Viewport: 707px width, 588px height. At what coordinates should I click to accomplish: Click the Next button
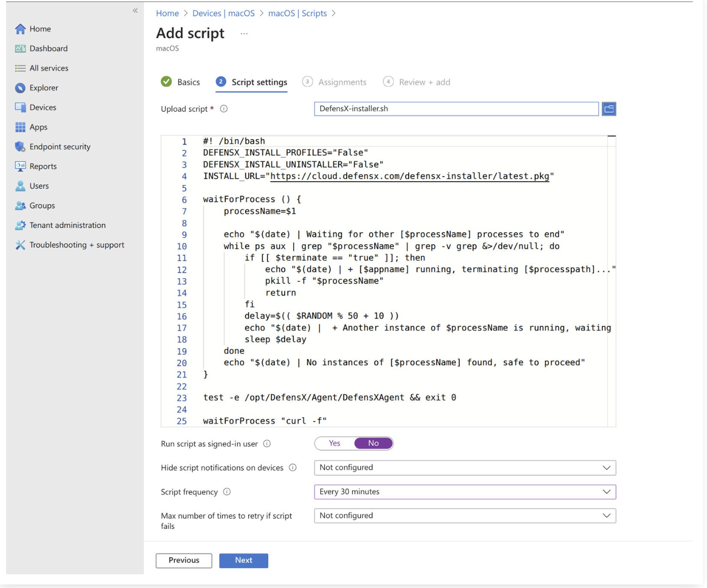pyautogui.click(x=244, y=560)
